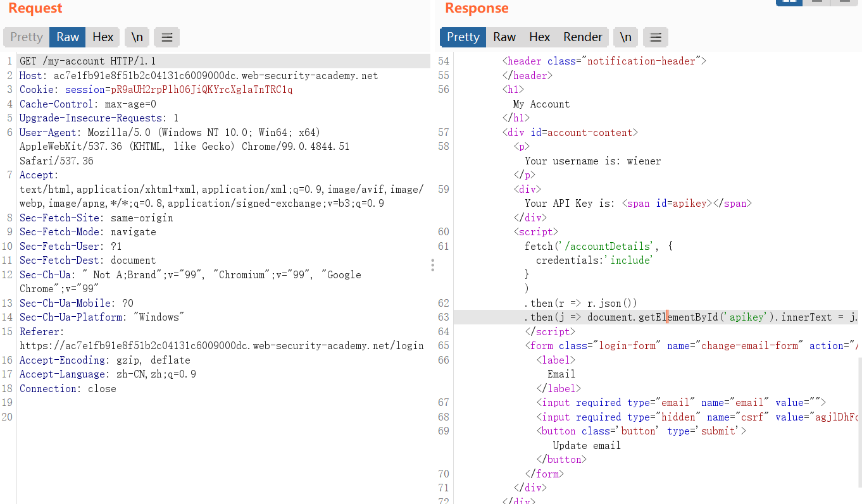The width and height of the screenshot is (862, 504).
Task: Switch Request view to Pretty tab
Action: tap(27, 37)
